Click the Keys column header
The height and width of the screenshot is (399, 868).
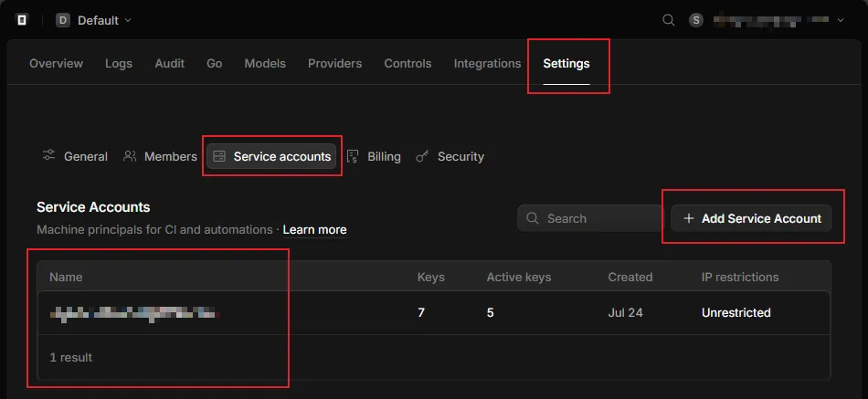pos(430,278)
